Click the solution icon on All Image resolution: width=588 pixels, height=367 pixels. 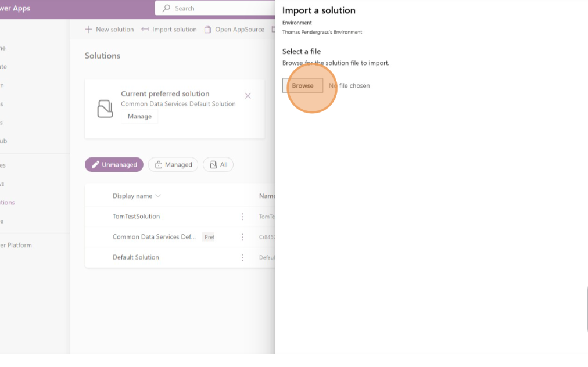pos(213,164)
